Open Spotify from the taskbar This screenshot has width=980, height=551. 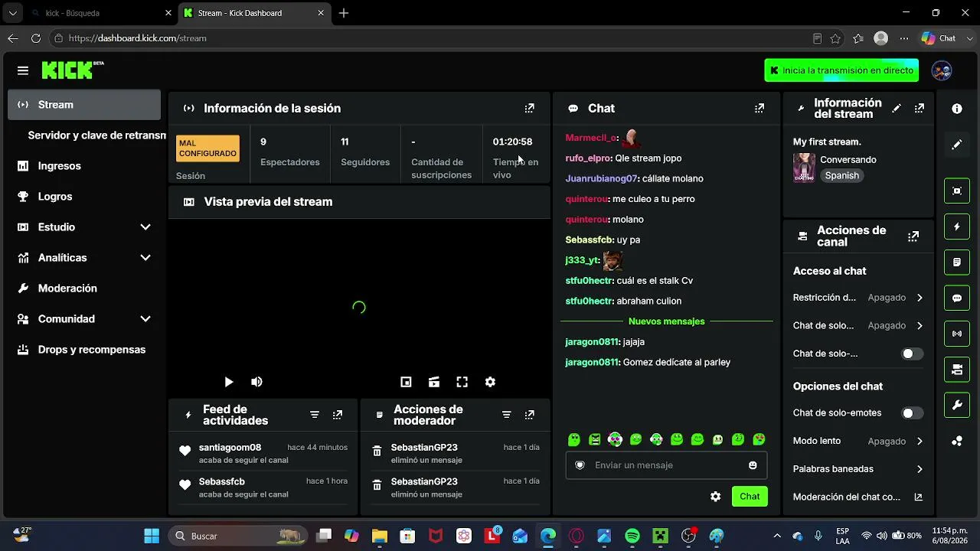632,536
